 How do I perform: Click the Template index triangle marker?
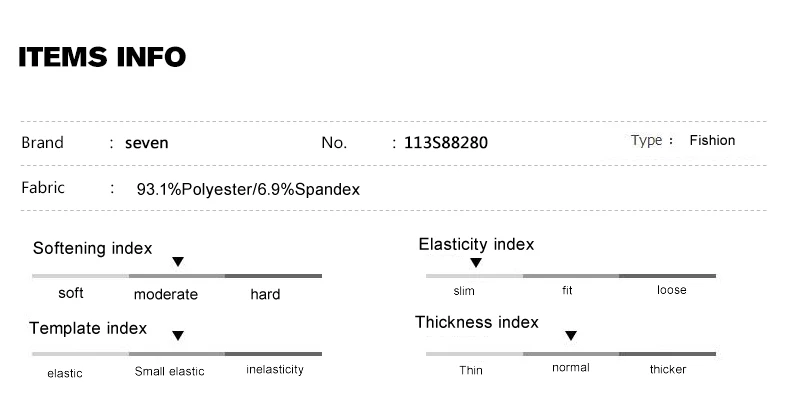(178, 335)
